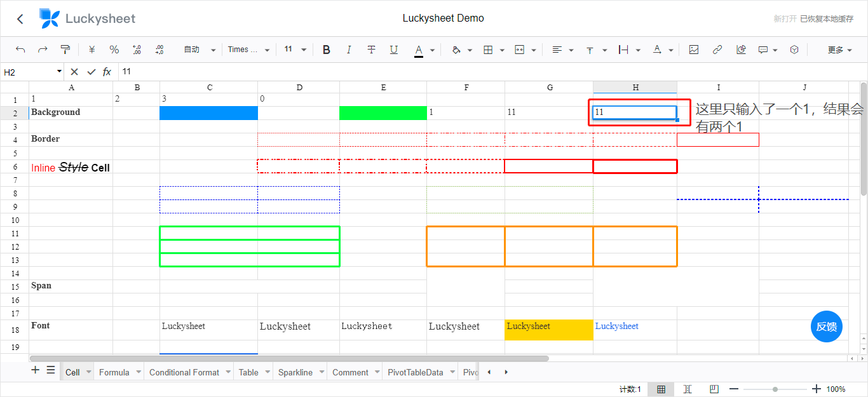Open the text wrap tool
868x397 pixels.
click(623, 50)
